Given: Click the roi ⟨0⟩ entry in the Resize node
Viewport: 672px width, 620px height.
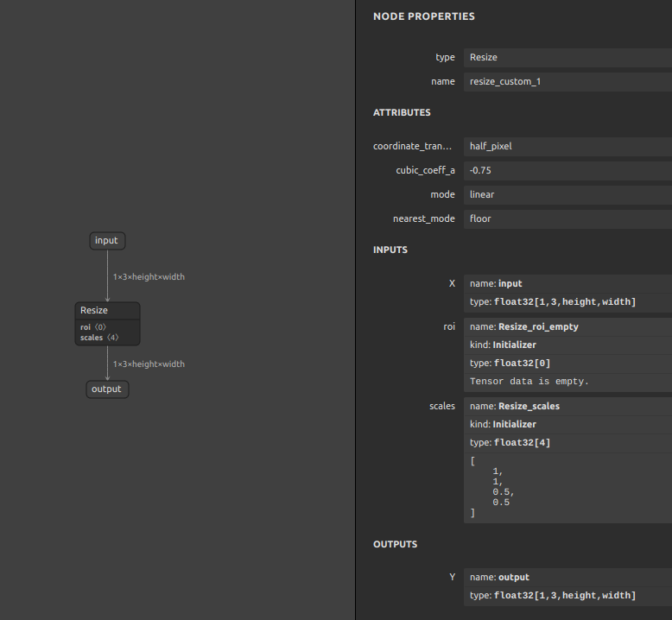Looking at the screenshot, I should (93, 327).
